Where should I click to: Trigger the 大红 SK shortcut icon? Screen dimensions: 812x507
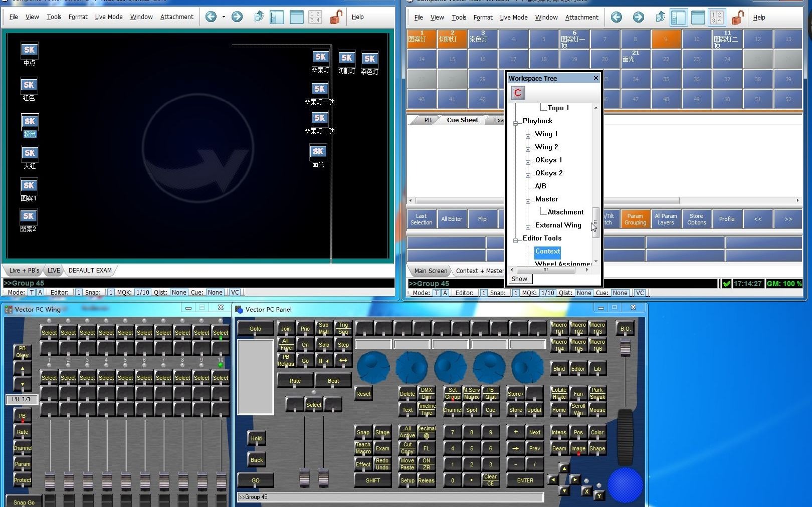30,153
